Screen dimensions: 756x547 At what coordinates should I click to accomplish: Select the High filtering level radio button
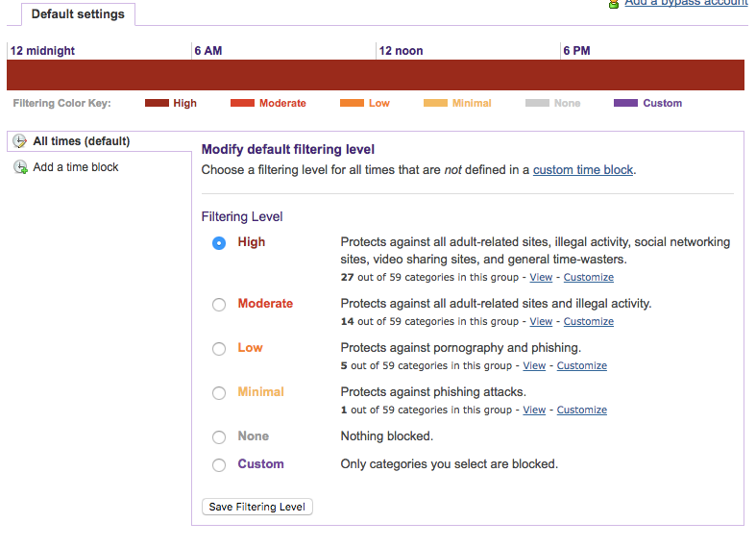pyautogui.click(x=219, y=243)
